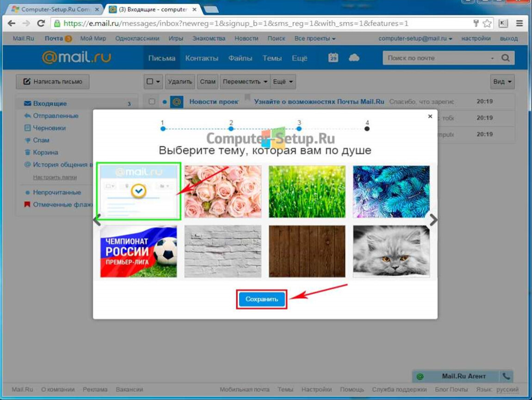Open the computer-setup@mail.ru account dropdown
Image resolution: width=532 pixels, height=400 pixels.
tap(415, 38)
